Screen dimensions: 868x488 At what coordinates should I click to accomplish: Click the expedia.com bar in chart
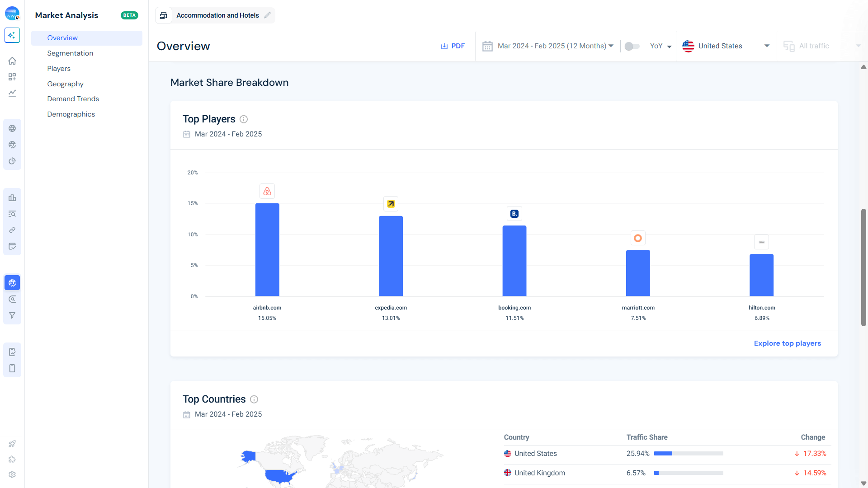tap(391, 256)
